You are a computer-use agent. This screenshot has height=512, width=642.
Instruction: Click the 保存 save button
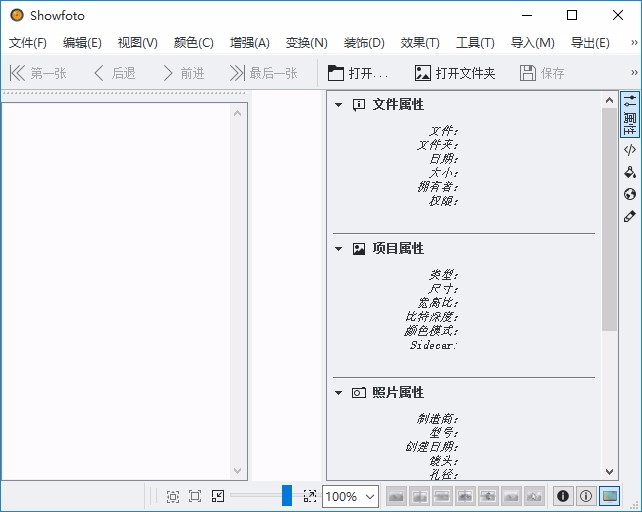tap(542, 73)
